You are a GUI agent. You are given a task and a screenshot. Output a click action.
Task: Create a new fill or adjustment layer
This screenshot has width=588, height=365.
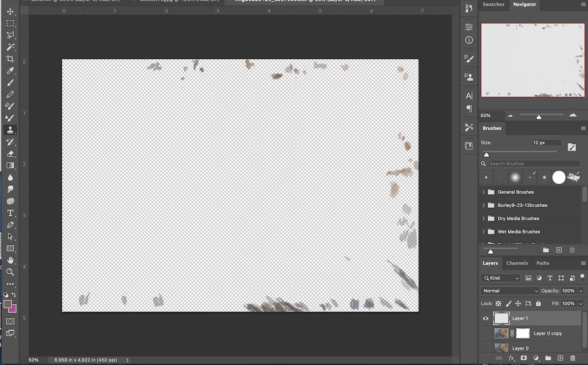click(x=536, y=359)
